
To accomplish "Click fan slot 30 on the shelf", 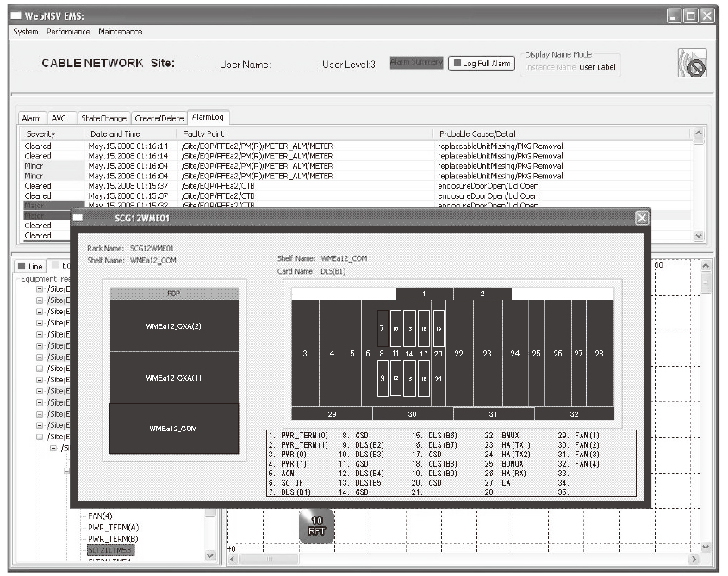I will (x=413, y=413).
